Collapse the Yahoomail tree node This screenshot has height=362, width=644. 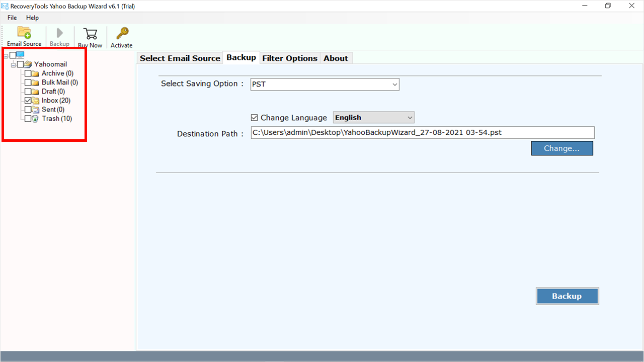tap(14, 64)
